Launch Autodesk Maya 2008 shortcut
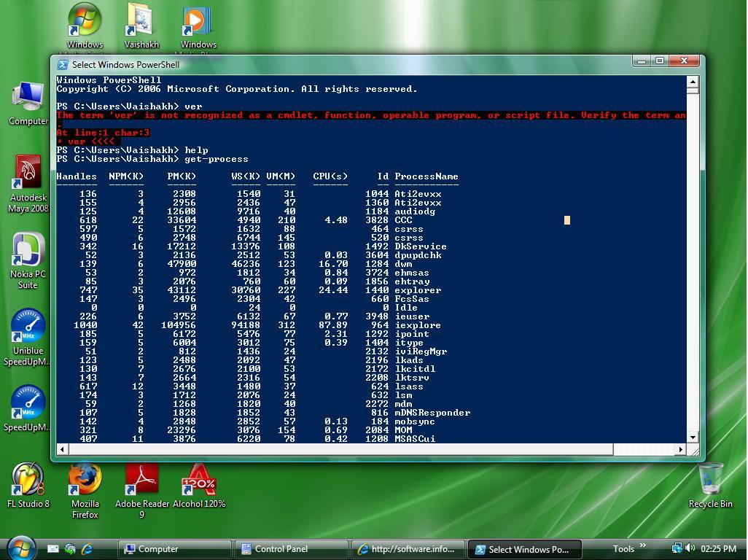The image size is (748, 560). 28,184
